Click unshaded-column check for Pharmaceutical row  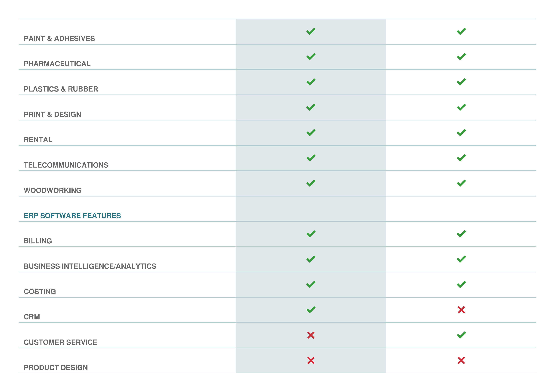461,57
